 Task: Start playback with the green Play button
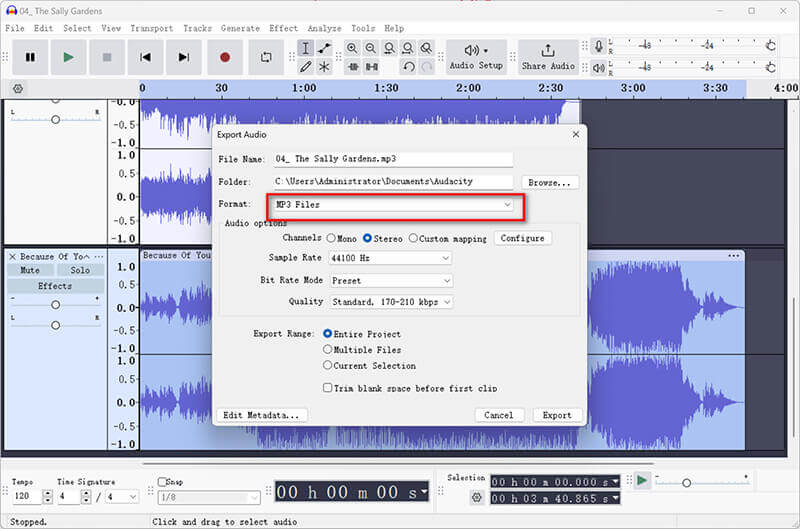[68, 57]
